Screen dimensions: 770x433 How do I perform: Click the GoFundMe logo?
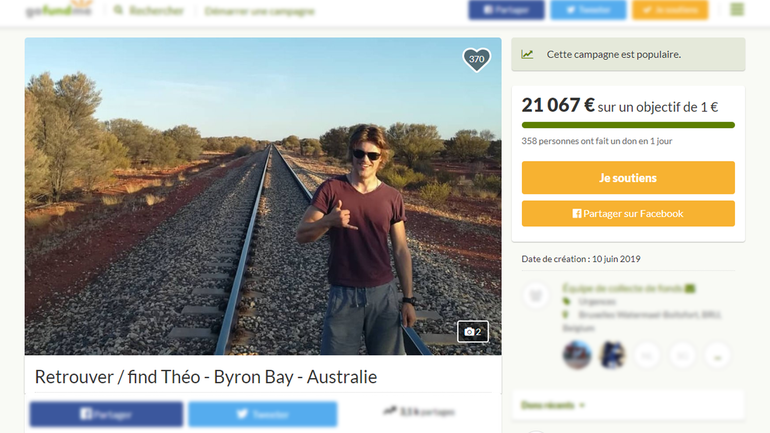click(58, 10)
